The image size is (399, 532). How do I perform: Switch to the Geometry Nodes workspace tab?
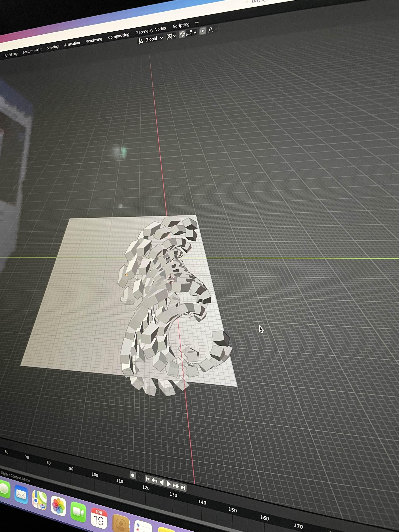(151, 30)
